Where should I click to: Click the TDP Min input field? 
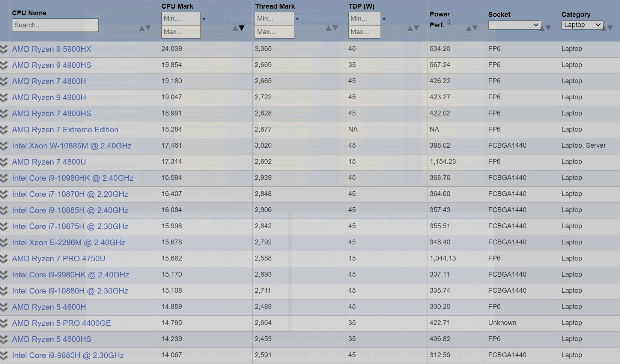(x=364, y=18)
